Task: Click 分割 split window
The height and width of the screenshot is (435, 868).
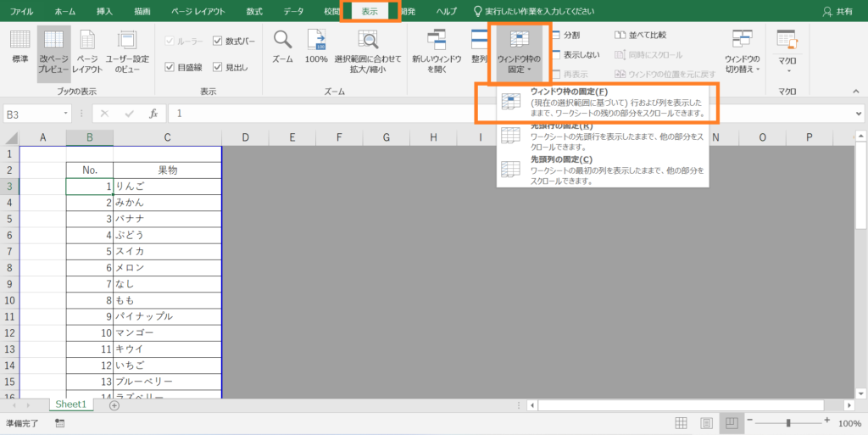Action: coord(565,35)
